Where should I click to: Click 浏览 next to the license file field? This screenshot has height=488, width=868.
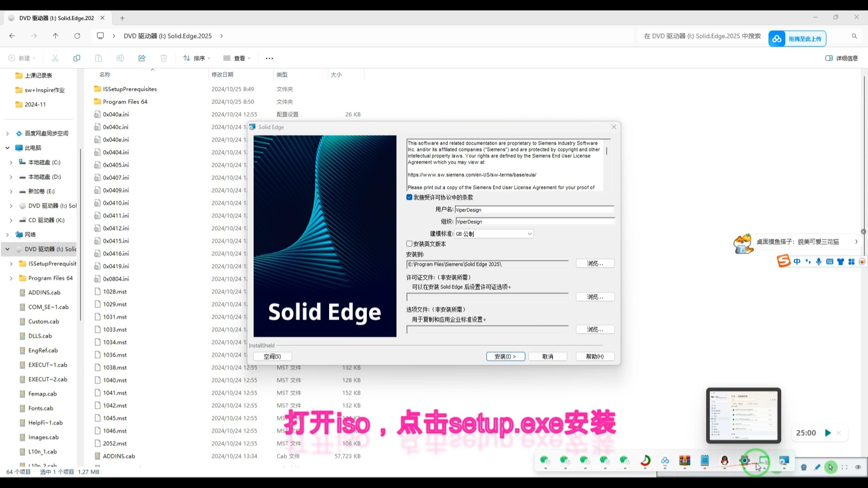tap(595, 297)
